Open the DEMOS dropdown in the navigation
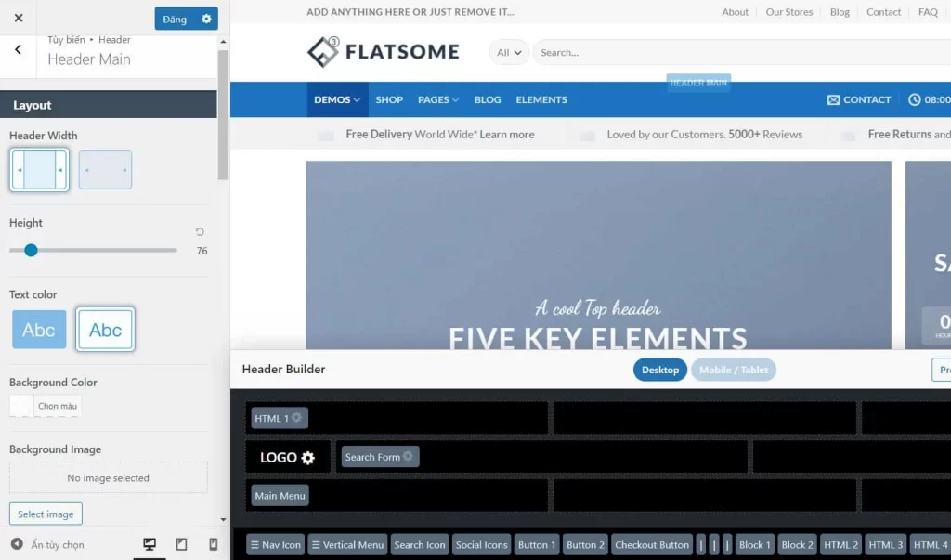The image size is (951, 560). pyautogui.click(x=336, y=99)
